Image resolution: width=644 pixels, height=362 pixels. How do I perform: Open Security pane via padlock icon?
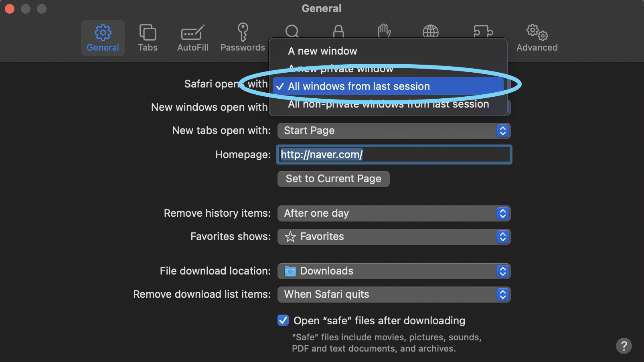[338, 31]
